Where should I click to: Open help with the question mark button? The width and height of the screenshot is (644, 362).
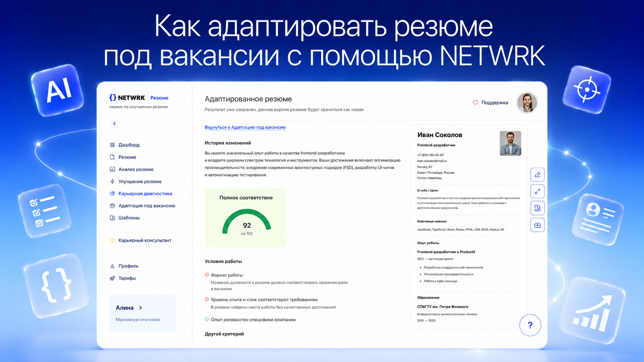530,325
